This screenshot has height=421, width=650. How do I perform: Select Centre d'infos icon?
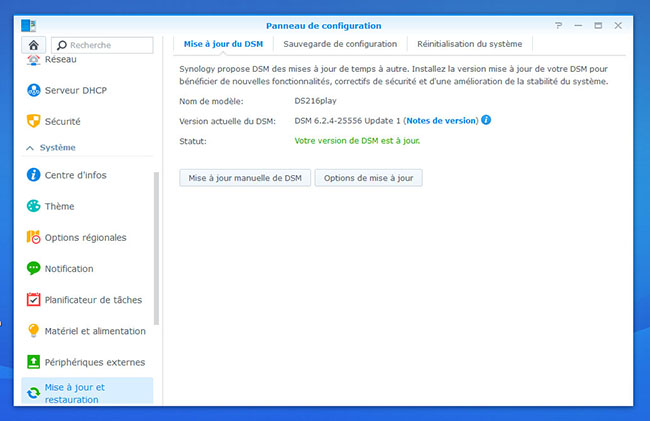[33, 175]
